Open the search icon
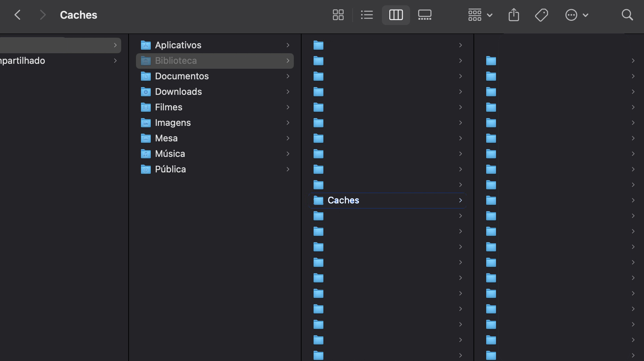Viewport: 644px width, 361px height. pyautogui.click(x=627, y=15)
